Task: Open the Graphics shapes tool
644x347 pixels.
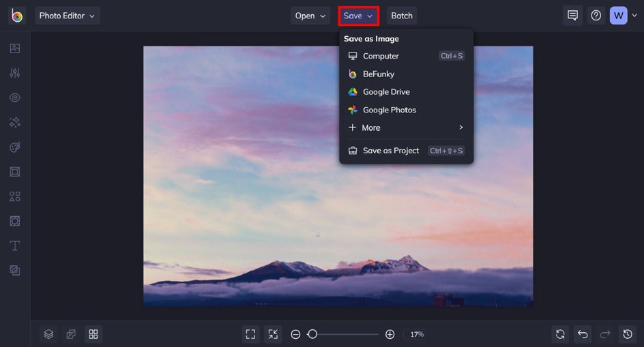Action: pyautogui.click(x=15, y=196)
